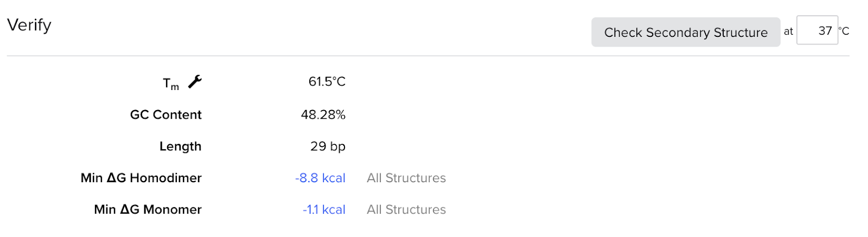Select the Length label
Image resolution: width=868 pixels, height=237 pixels.
(x=180, y=146)
